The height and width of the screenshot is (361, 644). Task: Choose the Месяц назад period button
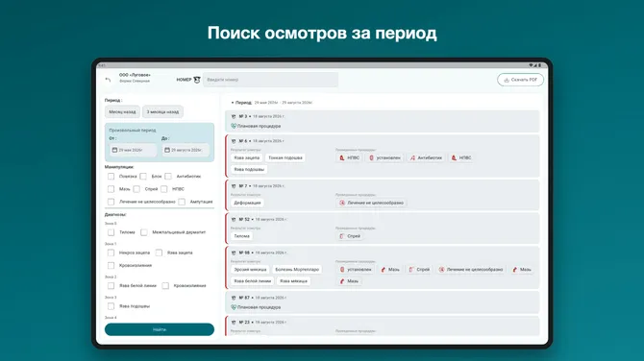tap(122, 112)
